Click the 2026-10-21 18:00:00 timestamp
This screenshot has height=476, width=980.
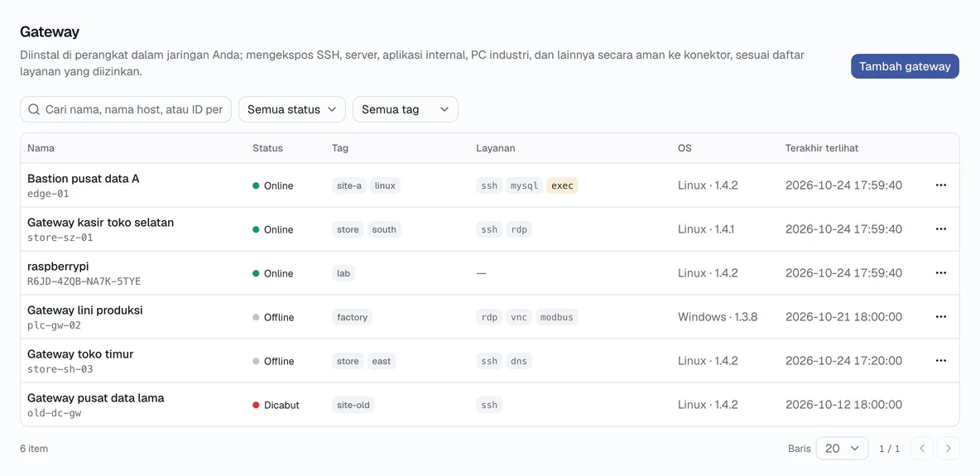[843, 316]
